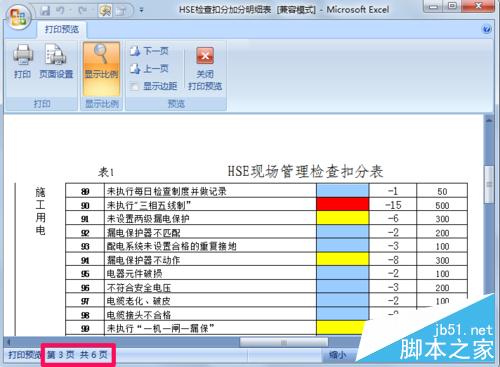This screenshot has height=367, width=500.
Task: Click the vertical scrollbar thumb
Action: click(x=489, y=184)
